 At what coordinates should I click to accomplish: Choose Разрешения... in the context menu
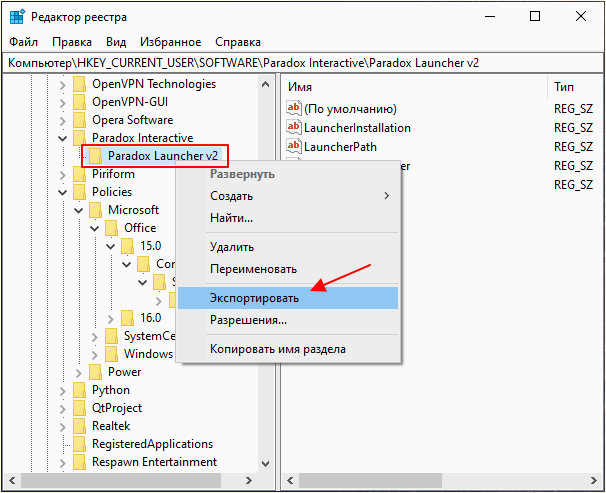pyautogui.click(x=288, y=320)
